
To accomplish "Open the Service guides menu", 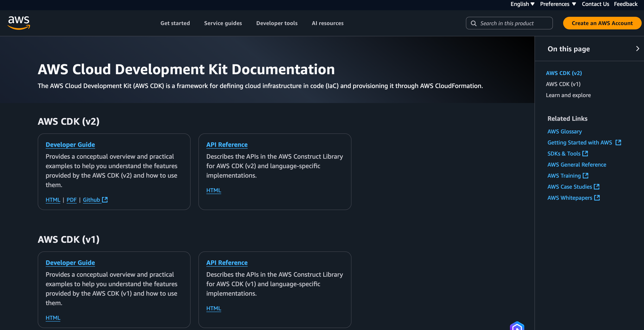I will 223,23.
